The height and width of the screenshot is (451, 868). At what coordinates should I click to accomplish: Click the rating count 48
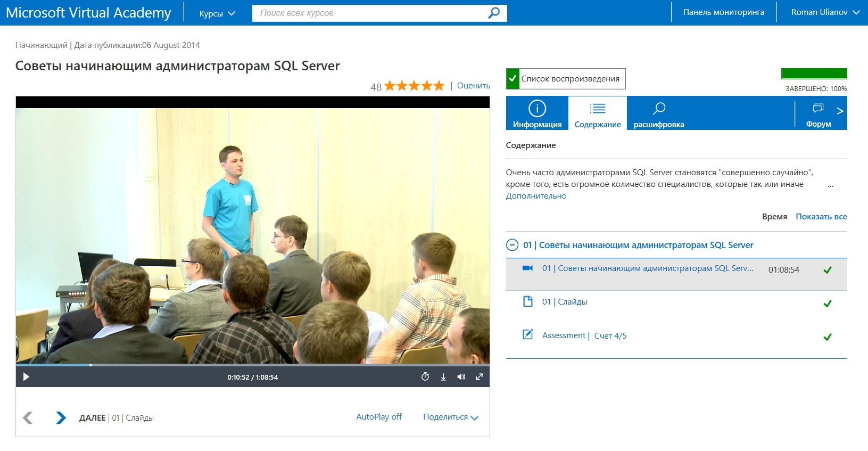(x=376, y=87)
